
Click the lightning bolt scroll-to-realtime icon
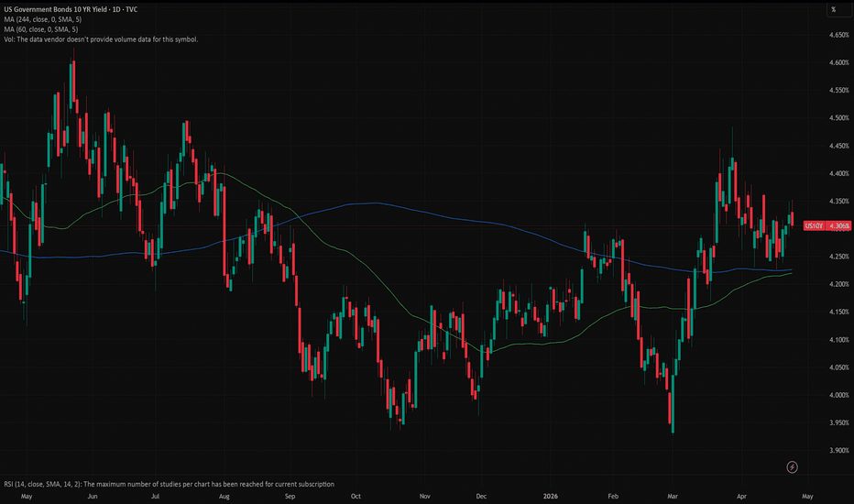[x=792, y=467]
